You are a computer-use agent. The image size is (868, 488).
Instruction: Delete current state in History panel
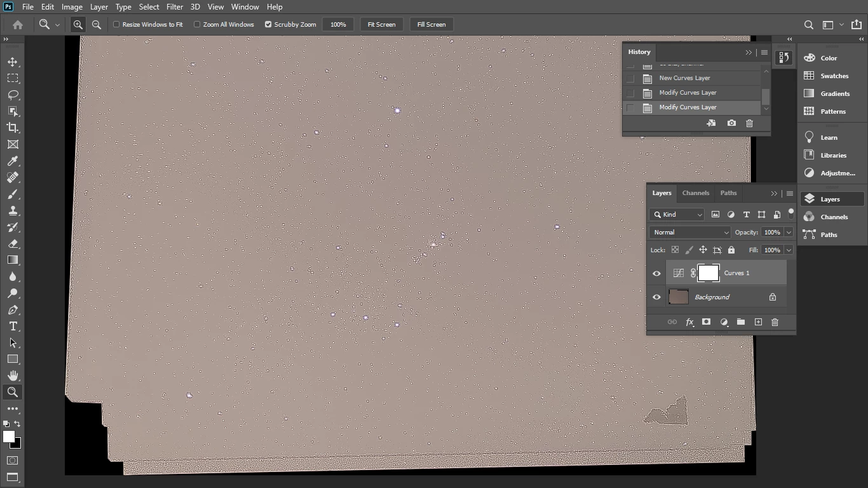749,123
